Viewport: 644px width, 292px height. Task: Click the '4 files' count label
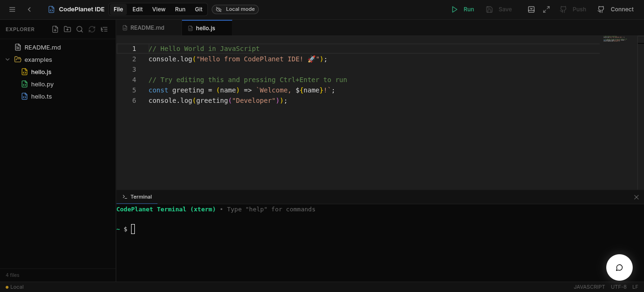[x=13, y=275]
